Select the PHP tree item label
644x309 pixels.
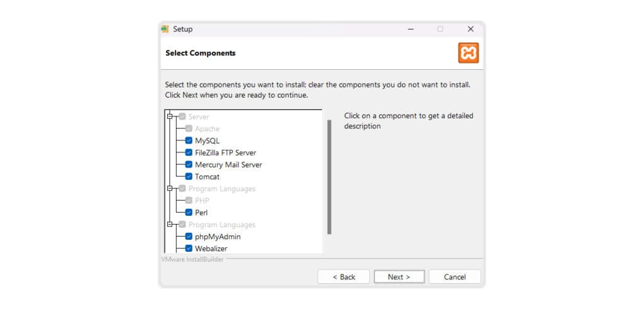coord(202,201)
